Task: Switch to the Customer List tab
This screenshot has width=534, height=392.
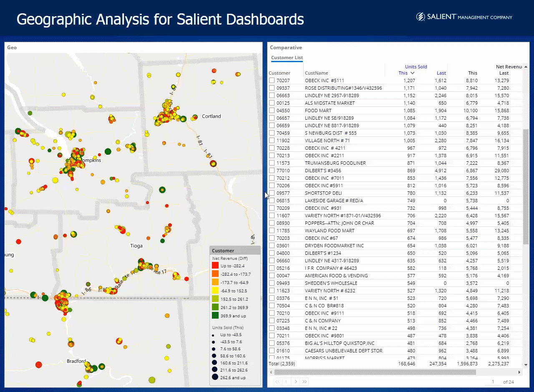Action: (x=287, y=58)
